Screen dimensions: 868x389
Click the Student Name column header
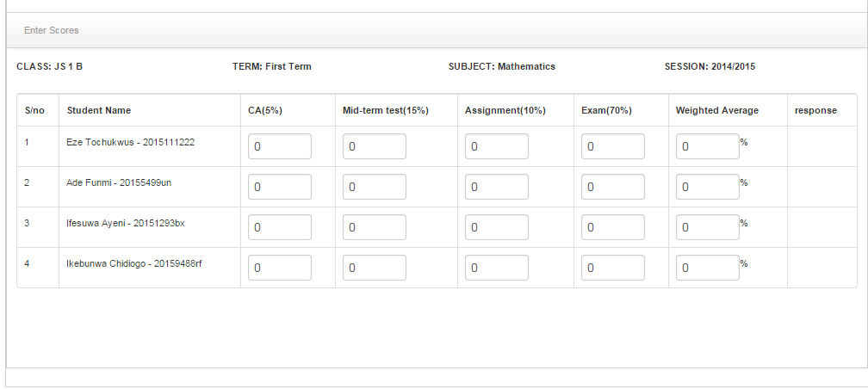pos(99,111)
